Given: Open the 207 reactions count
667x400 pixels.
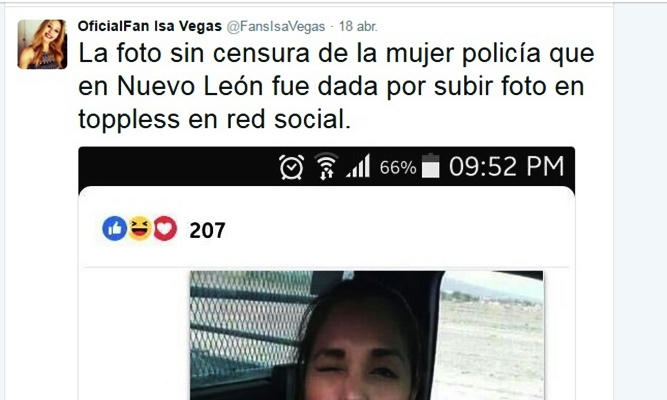Looking at the screenshot, I should [207, 231].
